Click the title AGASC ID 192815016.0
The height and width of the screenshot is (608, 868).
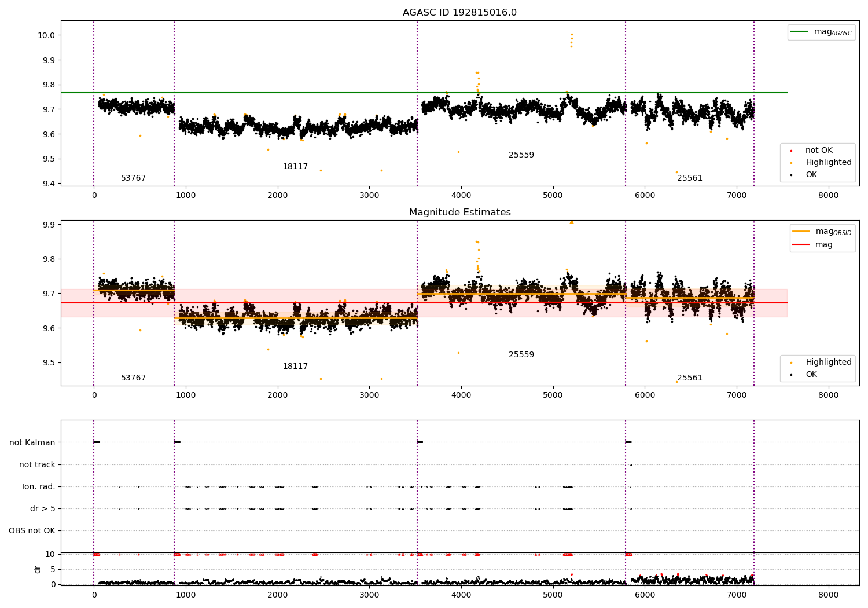(x=459, y=13)
